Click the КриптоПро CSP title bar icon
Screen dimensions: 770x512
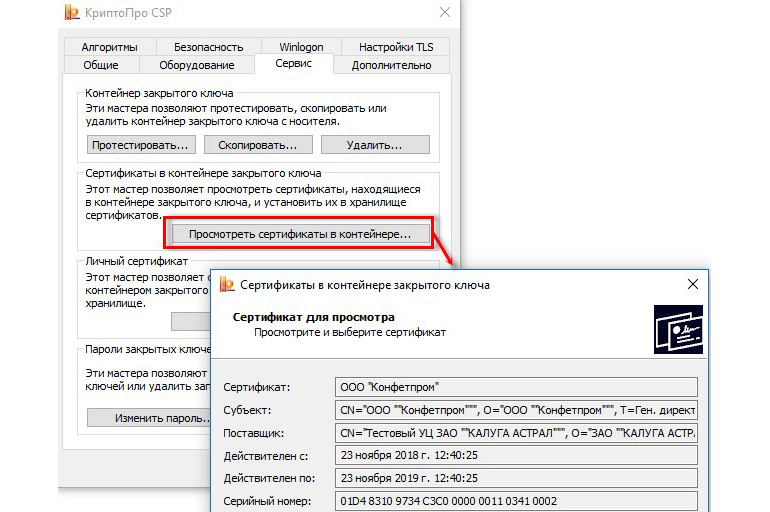click(72, 12)
